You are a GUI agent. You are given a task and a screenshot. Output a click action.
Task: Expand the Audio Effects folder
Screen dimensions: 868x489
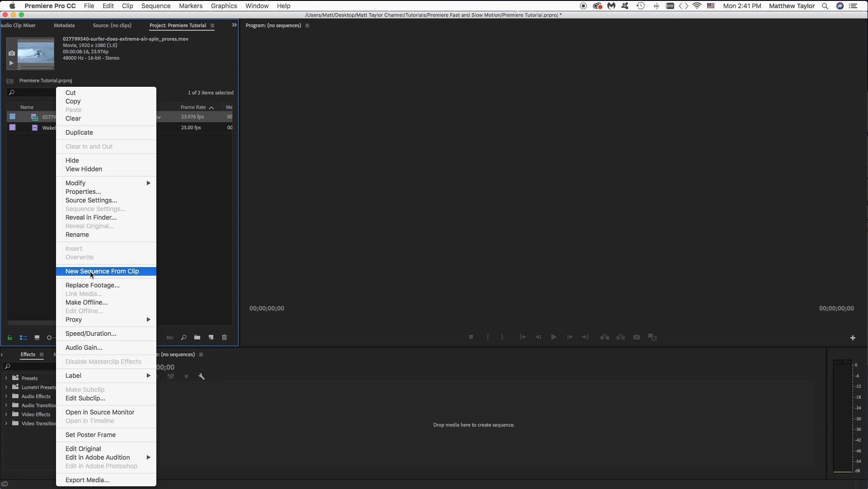coord(6,396)
